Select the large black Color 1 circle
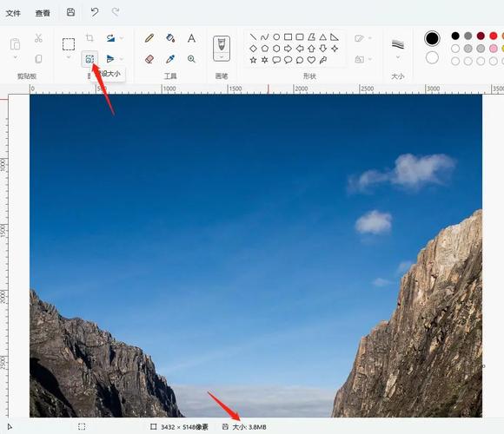Viewport: 504px width, 434px height. click(432, 38)
